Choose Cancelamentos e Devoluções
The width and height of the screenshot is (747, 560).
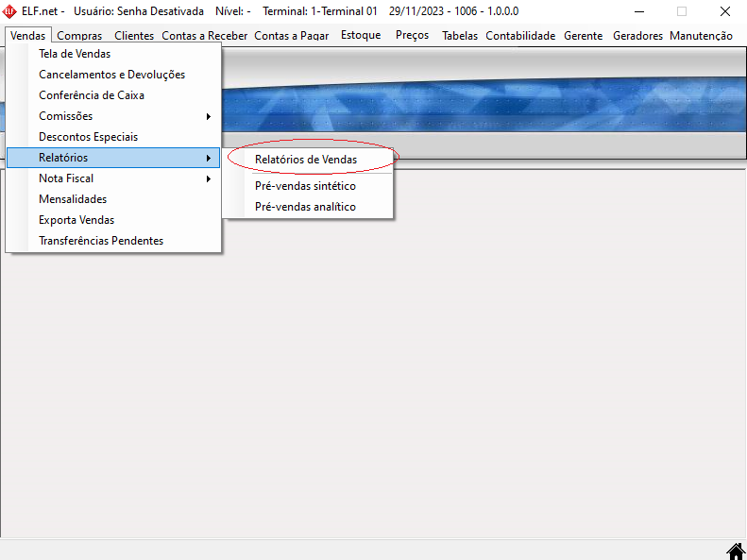tap(113, 75)
